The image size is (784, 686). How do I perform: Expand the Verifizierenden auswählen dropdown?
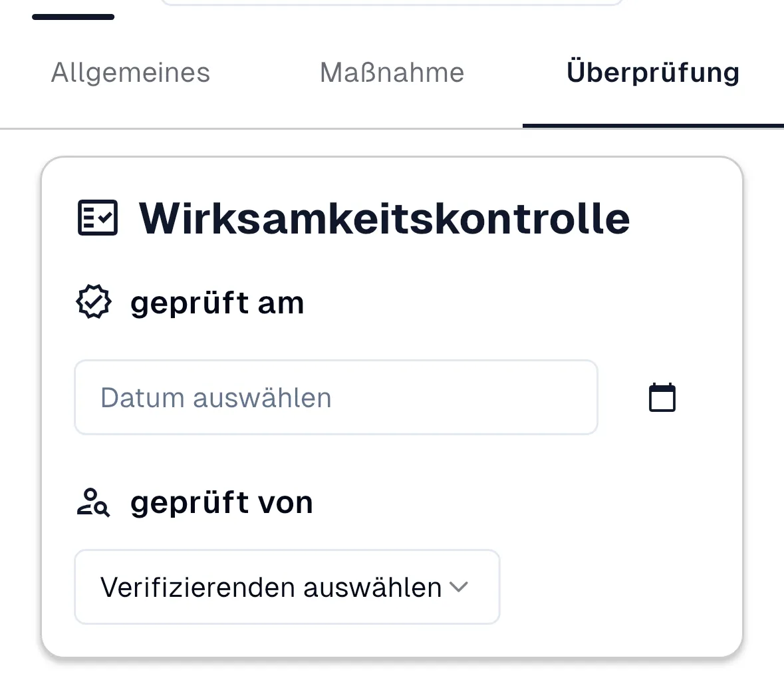[x=287, y=586]
